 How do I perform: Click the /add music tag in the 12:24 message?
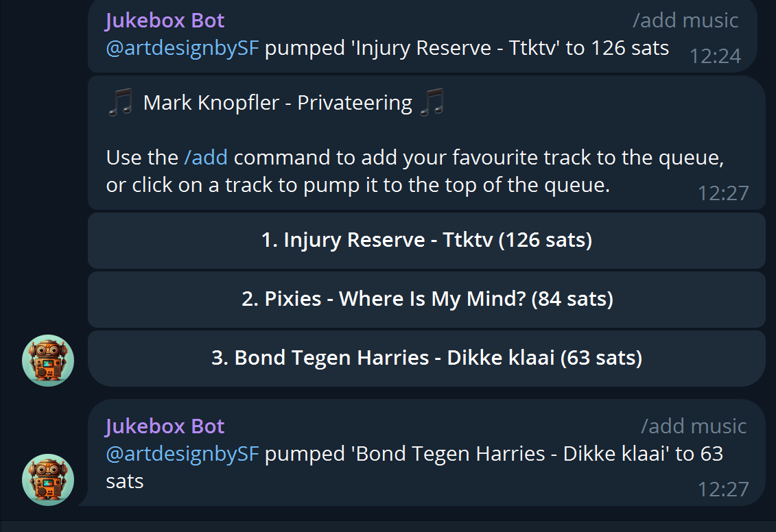pyautogui.click(x=685, y=21)
